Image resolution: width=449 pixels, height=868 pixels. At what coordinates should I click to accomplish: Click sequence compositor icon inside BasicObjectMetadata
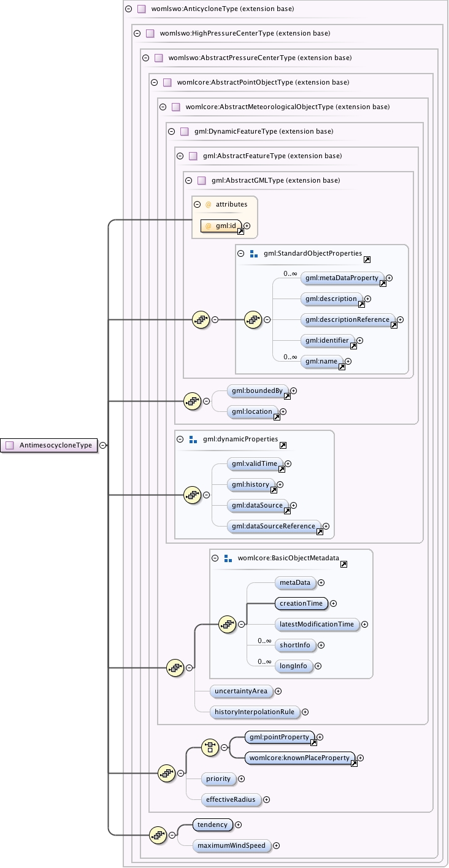(x=228, y=624)
